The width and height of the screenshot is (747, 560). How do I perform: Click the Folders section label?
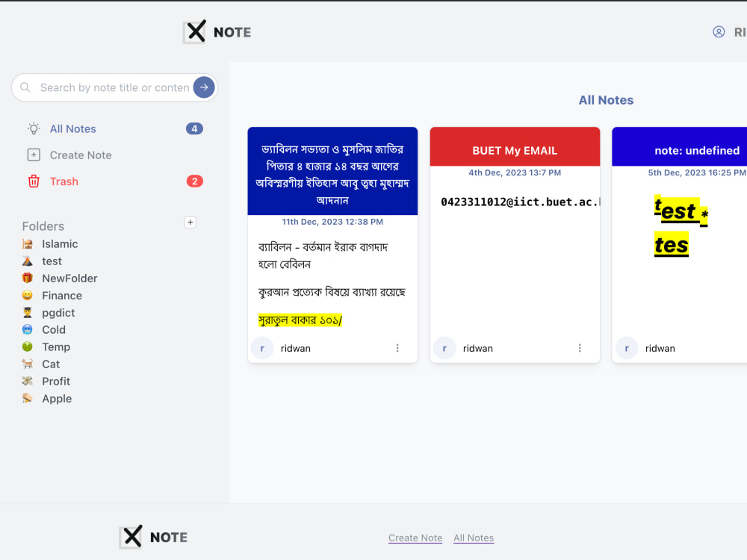click(43, 226)
